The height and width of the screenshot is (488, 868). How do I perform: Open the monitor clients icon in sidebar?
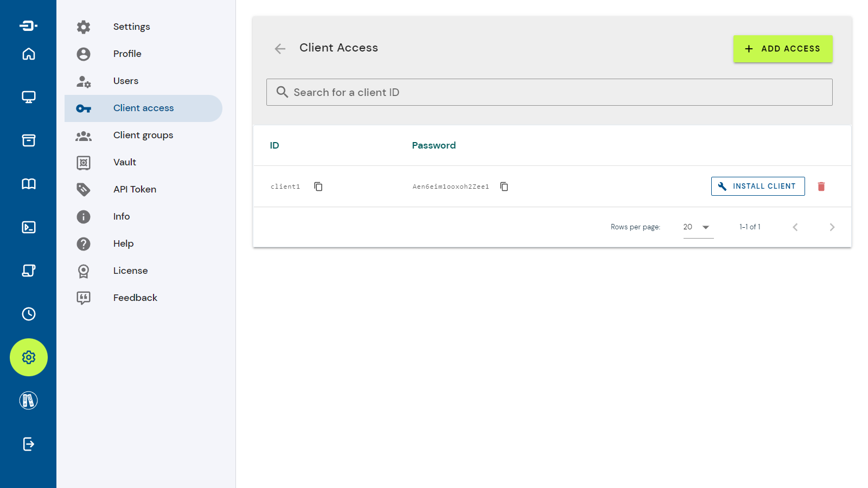pos(29,97)
